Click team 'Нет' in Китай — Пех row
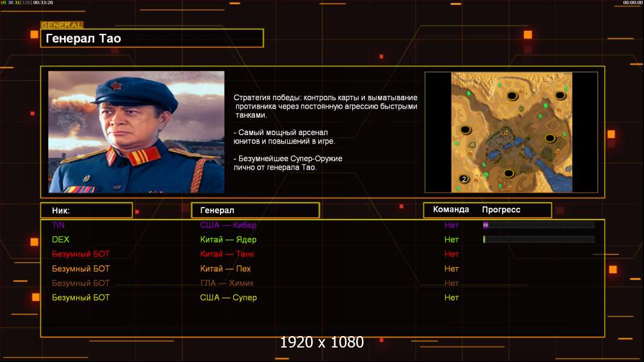The height and width of the screenshot is (362, 644). (x=451, y=268)
